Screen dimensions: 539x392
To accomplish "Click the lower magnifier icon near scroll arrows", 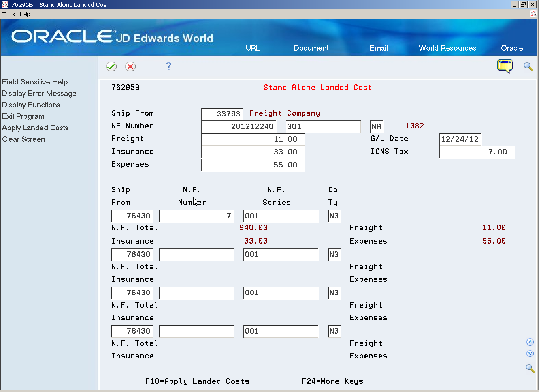I will pyautogui.click(x=530, y=368).
